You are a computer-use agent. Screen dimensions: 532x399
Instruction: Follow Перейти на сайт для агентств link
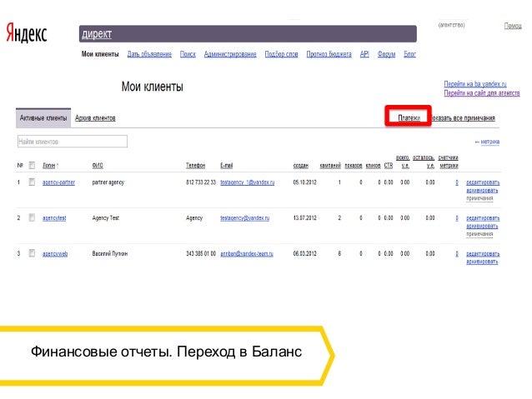(482, 93)
